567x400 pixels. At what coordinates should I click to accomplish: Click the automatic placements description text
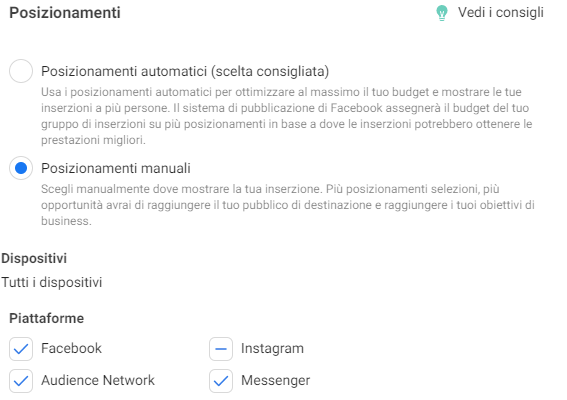coord(286,116)
